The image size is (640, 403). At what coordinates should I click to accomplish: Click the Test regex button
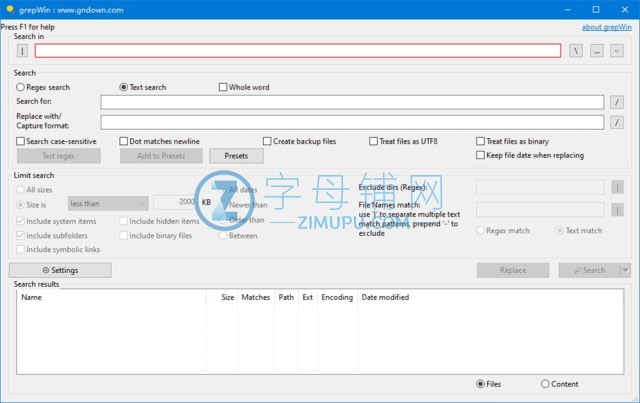58,156
